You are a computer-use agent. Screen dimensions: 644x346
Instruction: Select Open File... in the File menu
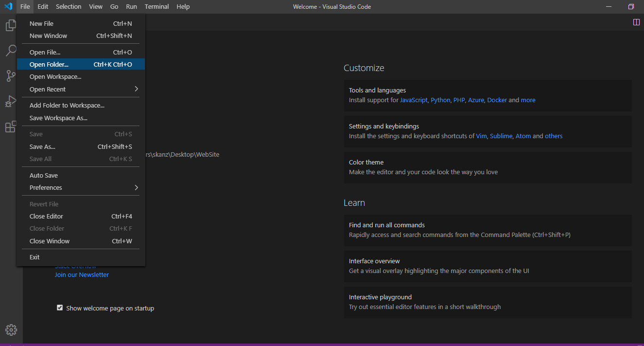[81, 52]
